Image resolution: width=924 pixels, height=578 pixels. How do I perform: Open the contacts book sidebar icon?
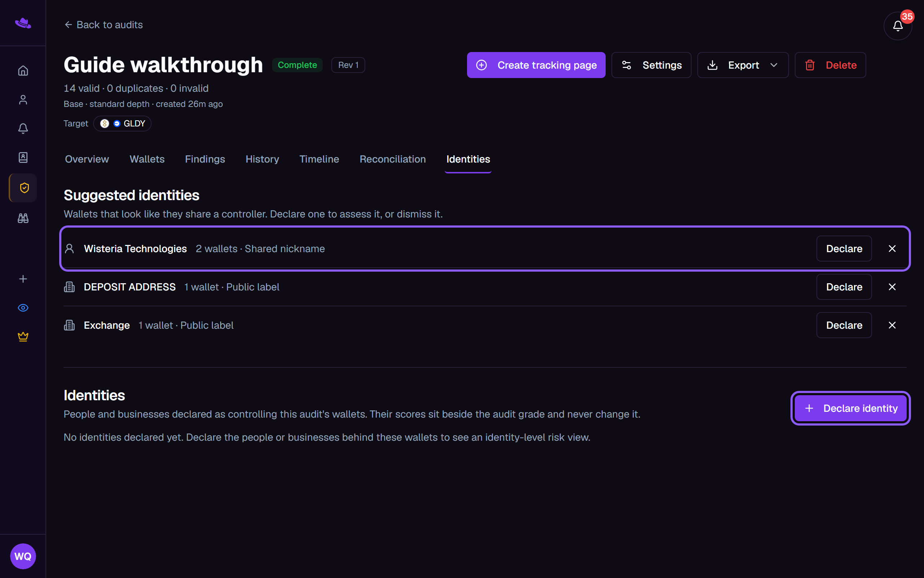pos(23,158)
